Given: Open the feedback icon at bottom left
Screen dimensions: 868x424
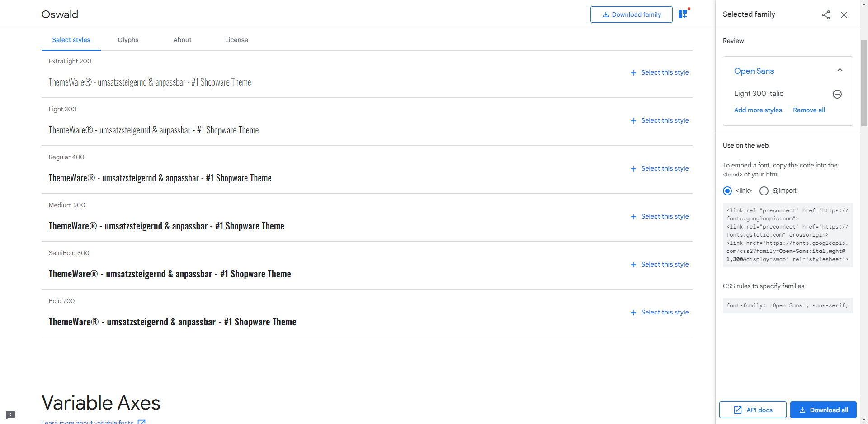Looking at the screenshot, I should pyautogui.click(x=10, y=415).
